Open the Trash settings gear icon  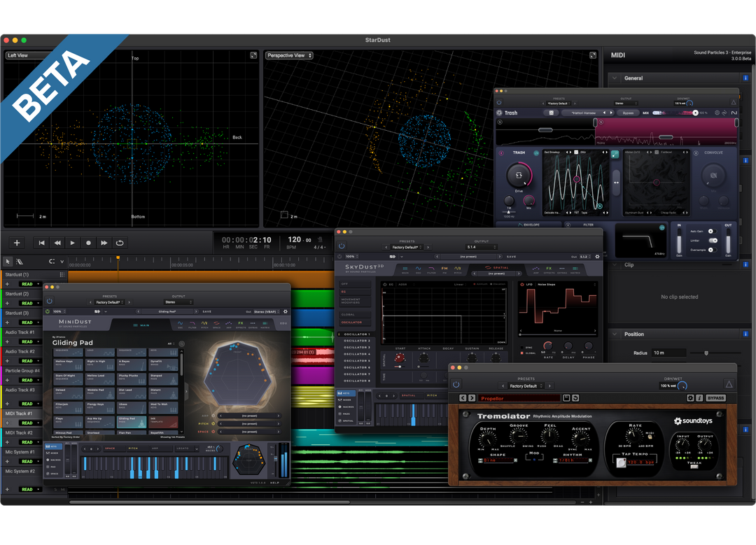point(717,113)
